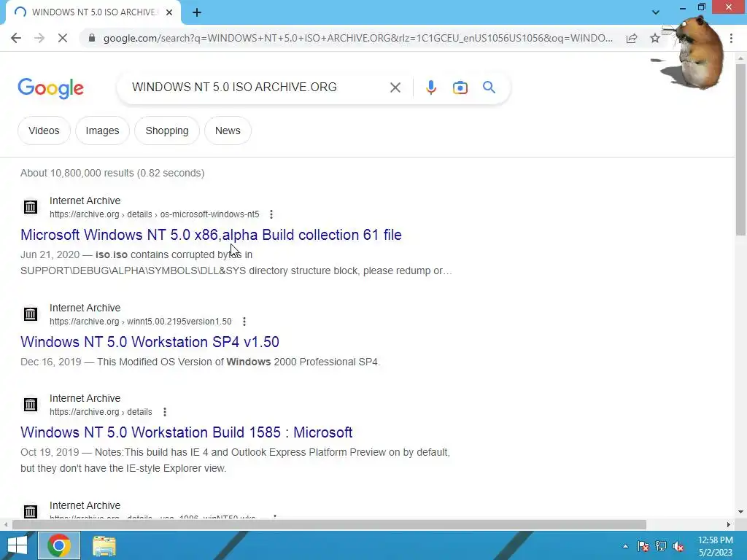The image size is (747, 560).
Task: Open network status tray icon
Action: point(661,546)
